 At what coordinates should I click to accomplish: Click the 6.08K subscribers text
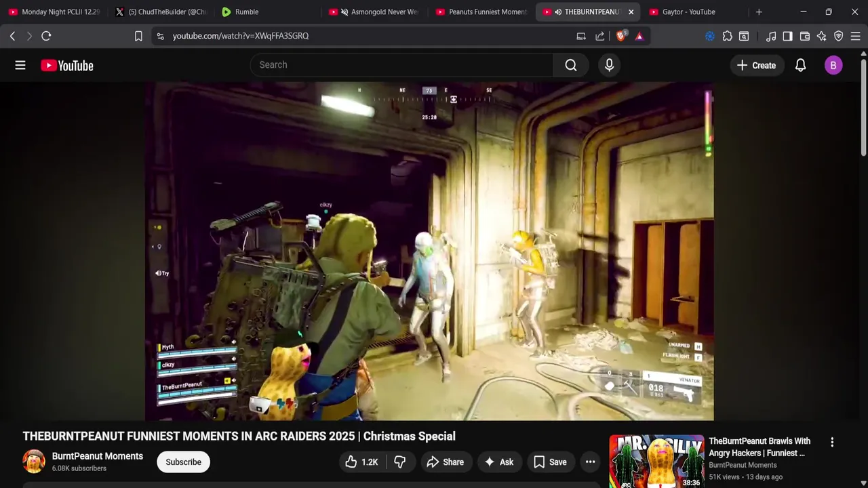tap(79, 468)
